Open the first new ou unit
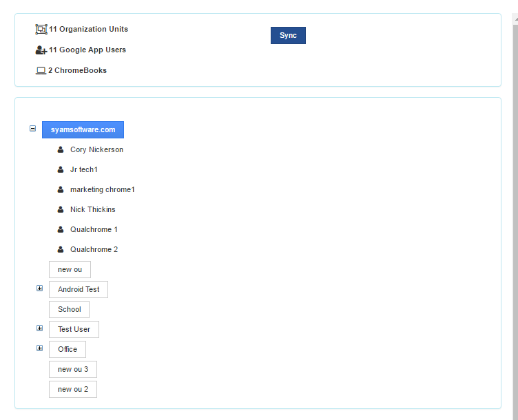 click(x=70, y=269)
